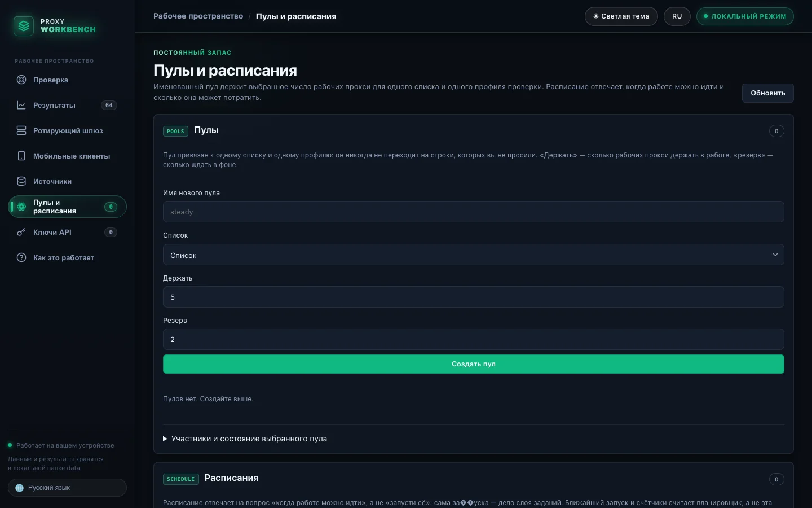This screenshot has width=812, height=508.
Task: Open the Ключи API page
Action: click(67, 232)
